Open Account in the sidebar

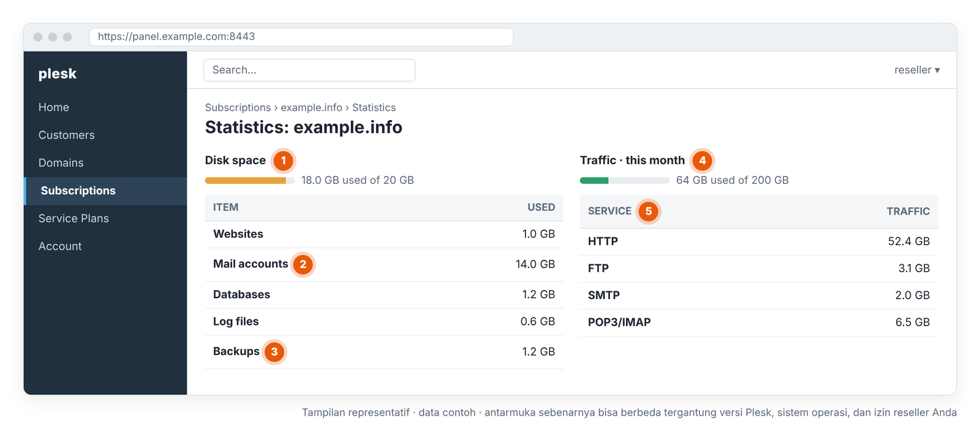click(x=60, y=246)
